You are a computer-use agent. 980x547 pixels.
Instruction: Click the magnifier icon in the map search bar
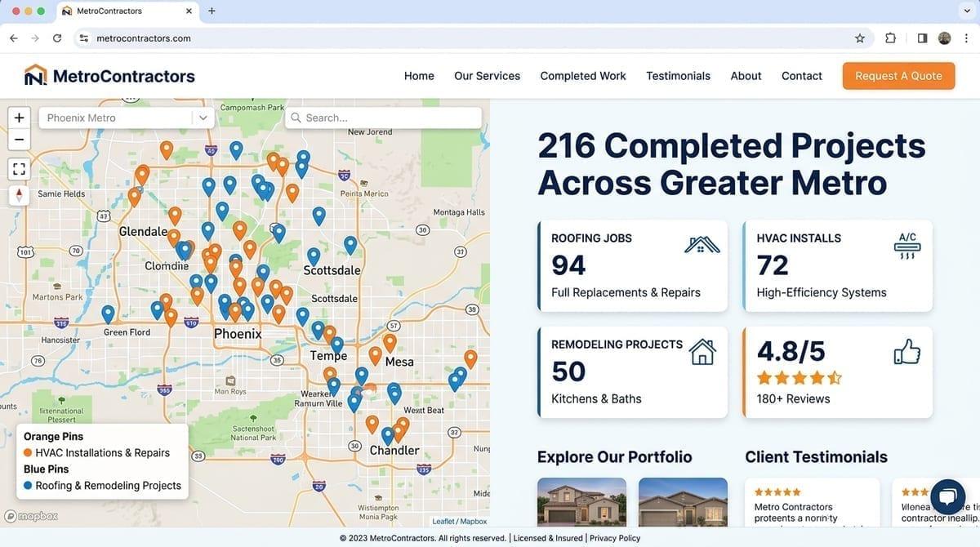tap(295, 118)
